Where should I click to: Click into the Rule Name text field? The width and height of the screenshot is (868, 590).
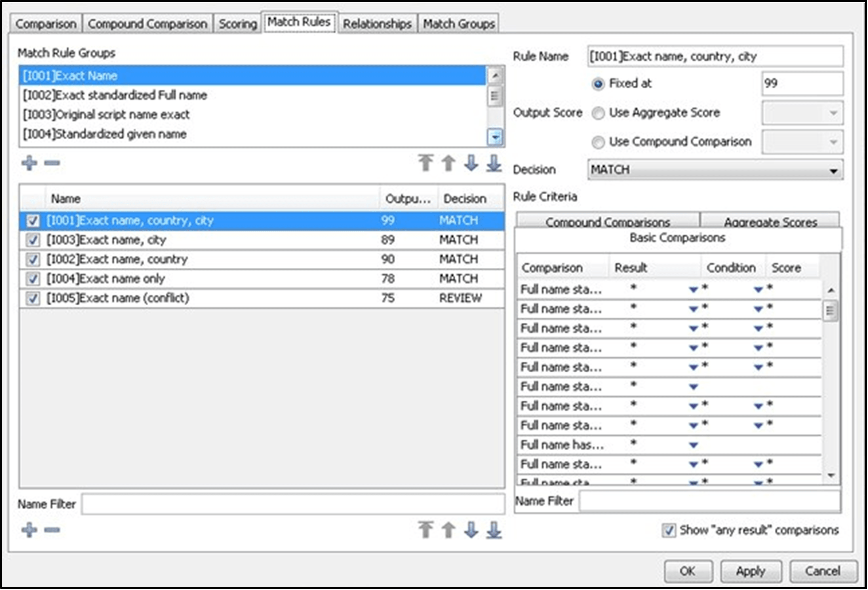[x=715, y=57]
